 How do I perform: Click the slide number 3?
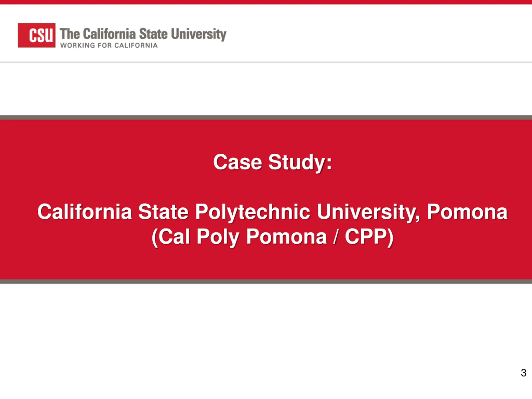tap(523, 373)
